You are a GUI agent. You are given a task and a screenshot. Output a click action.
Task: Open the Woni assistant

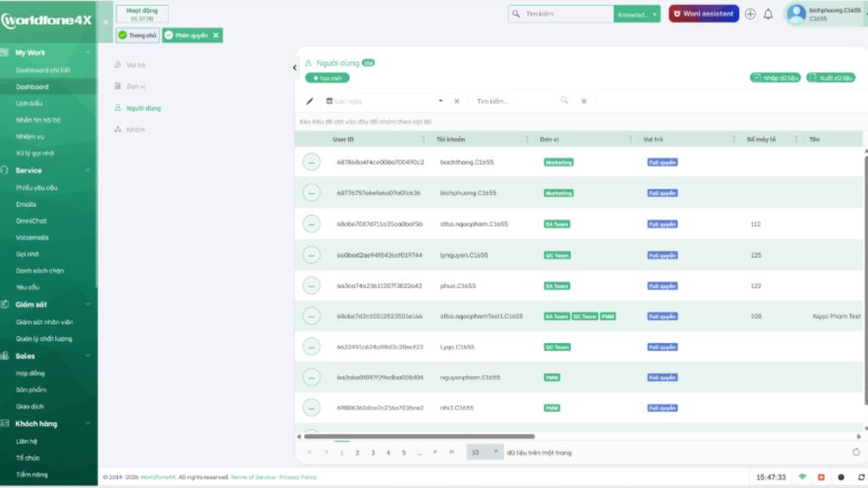pyautogui.click(x=704, y=14)
